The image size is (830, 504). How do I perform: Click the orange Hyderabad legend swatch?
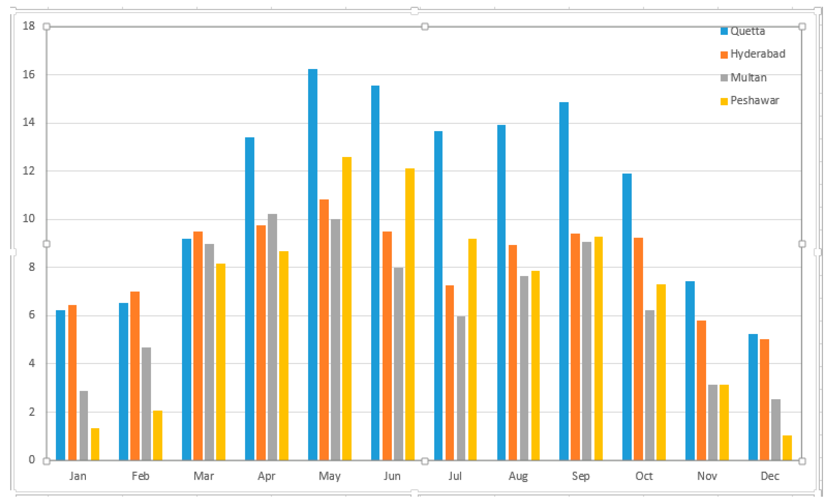pos(724,55)
